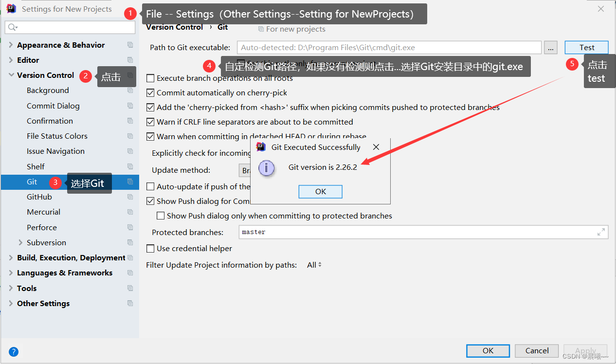The image size is (616, 364).
Task: Click the project-scope icon beside Other Settings
Action: [130, 303]
